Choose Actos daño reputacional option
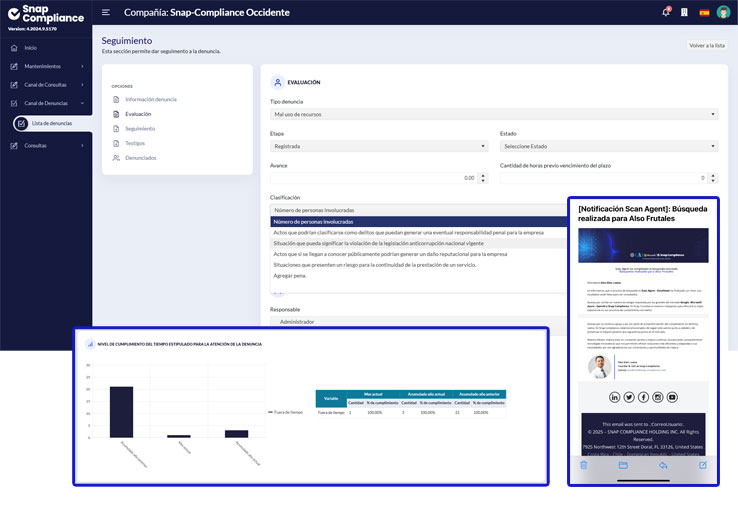The image size is (738, 507). (419, 254)
